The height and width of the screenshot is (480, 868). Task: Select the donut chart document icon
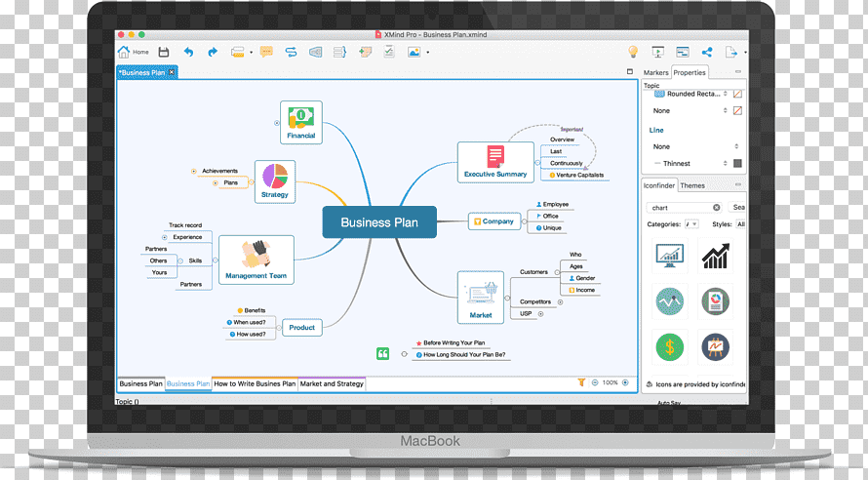715,301
